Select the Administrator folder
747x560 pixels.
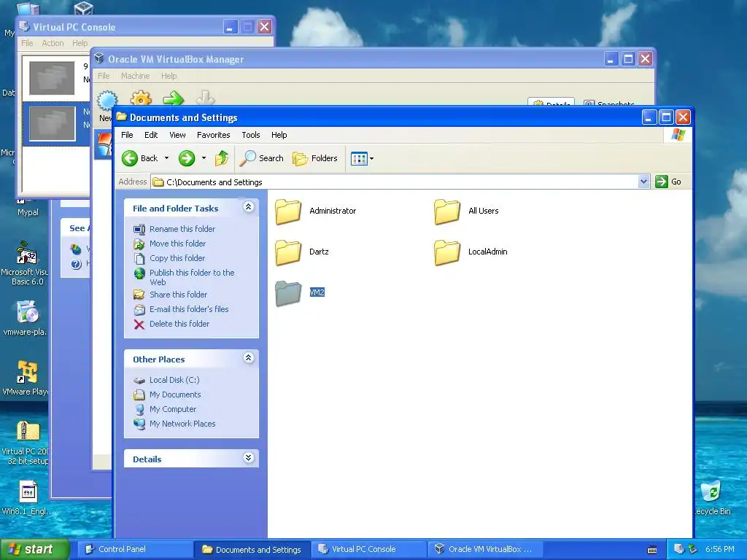[289, 211]
